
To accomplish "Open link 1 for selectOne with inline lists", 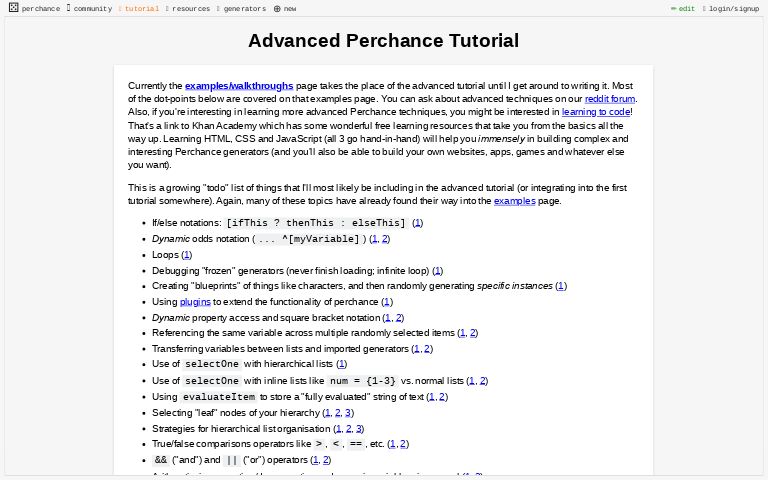I will (x=472, y=381).
